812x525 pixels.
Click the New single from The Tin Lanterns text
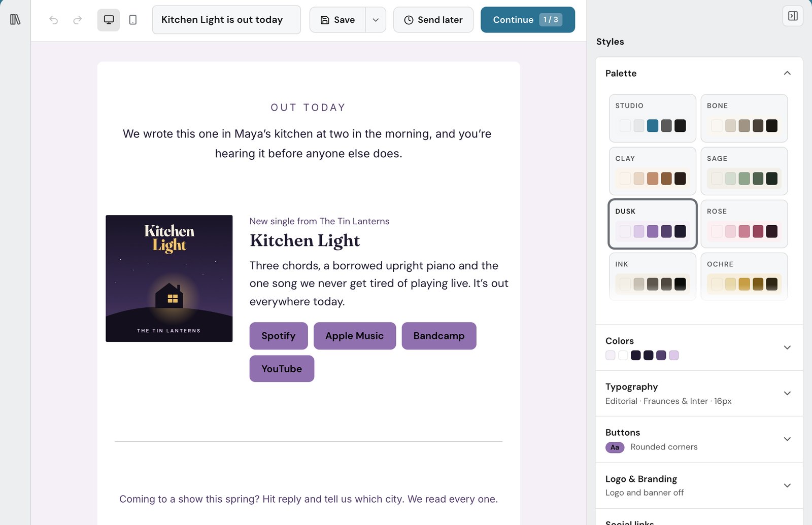coord(319,221)
